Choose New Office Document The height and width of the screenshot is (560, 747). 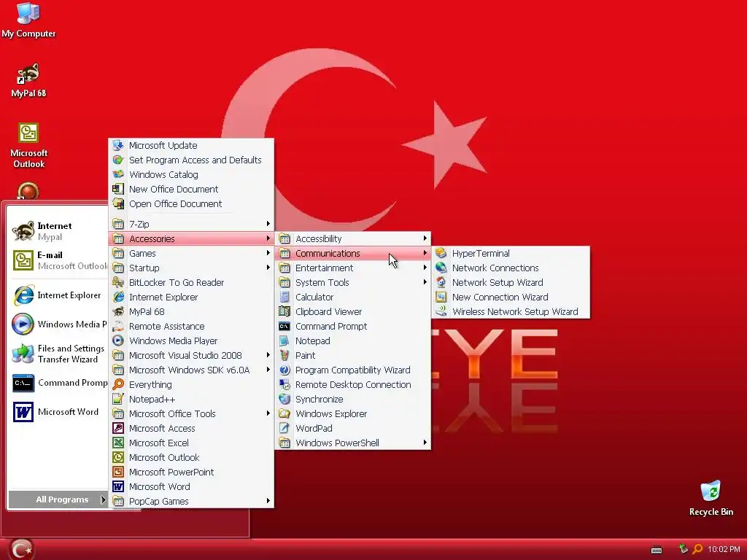[x=192, y=189]
